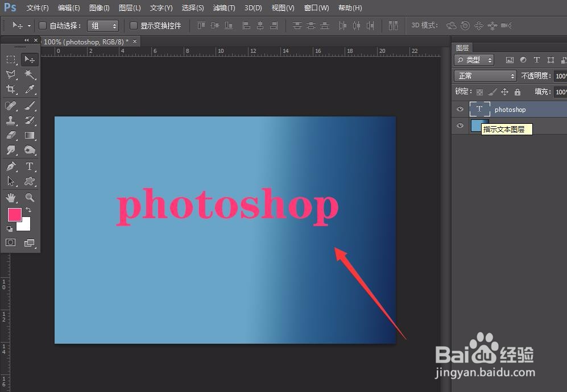This screenshot has height=392, width=567.
Task: Click the align left edges icon
Action: point(246,26)
